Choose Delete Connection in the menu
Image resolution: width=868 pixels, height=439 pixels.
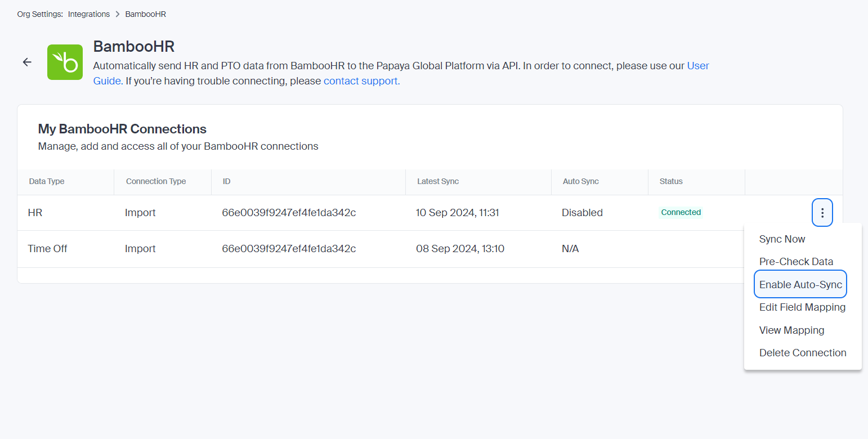click(803, 353)
